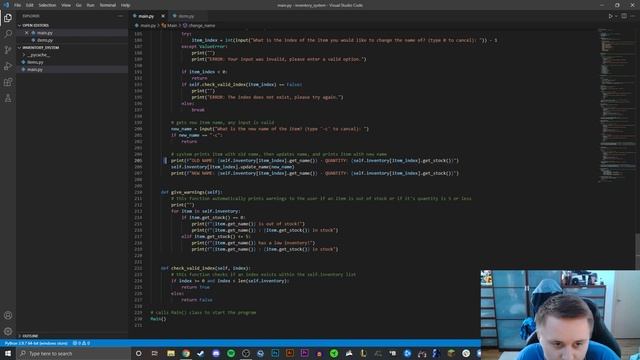
Task: Collapse the INVENTORY_SYSTEM folder section
Action: click(x=40, y=47)
